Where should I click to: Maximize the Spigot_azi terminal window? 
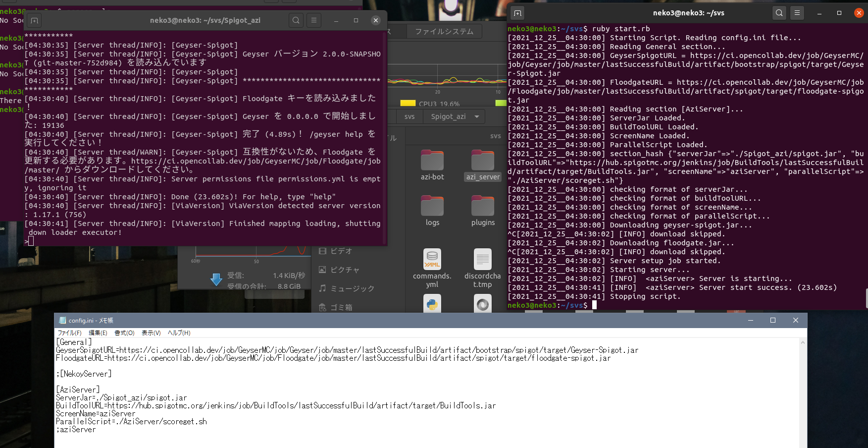[x=356, y=20]
